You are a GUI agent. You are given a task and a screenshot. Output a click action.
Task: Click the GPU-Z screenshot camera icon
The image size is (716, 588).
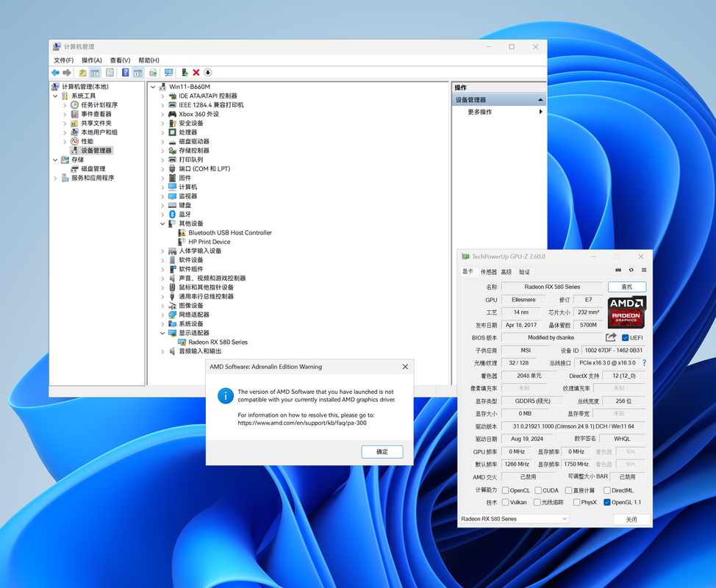coord(618,270)
